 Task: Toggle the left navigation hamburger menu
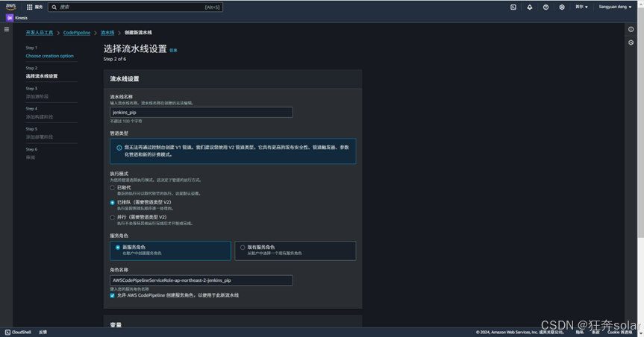tap(6, 29)
